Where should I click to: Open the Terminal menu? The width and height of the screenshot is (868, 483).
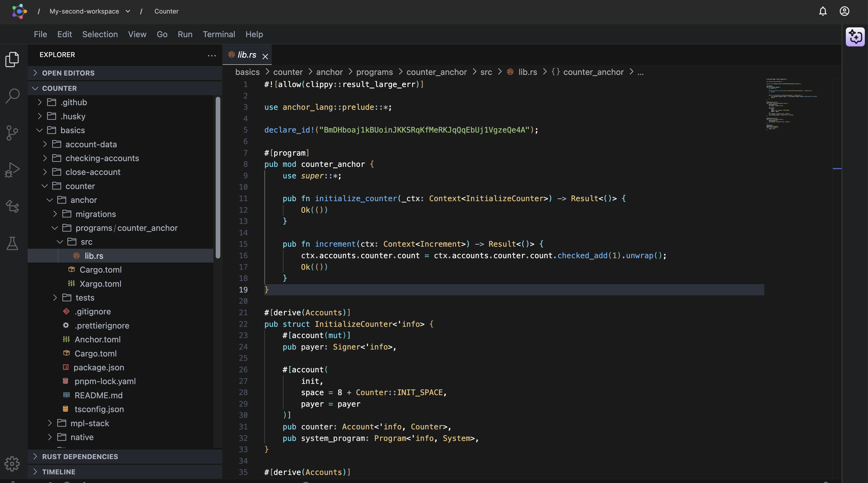coord(219,34)
